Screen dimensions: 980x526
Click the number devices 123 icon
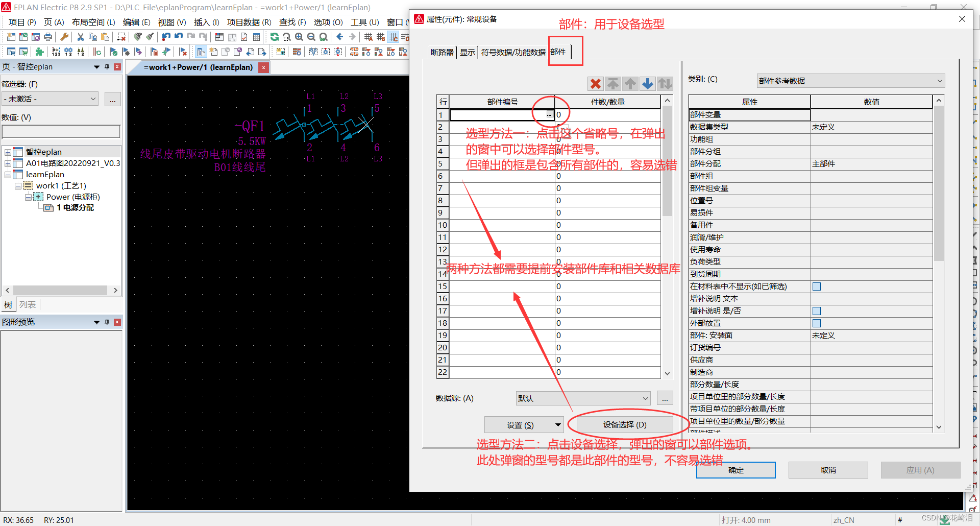pyautogui.click(x=56, y=52)
